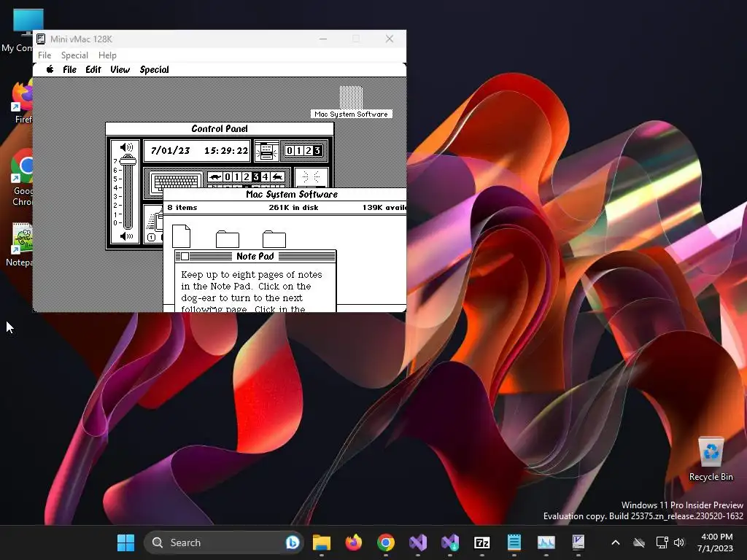
Task: Open File Explorer from the taskbar
Action: 322,542
